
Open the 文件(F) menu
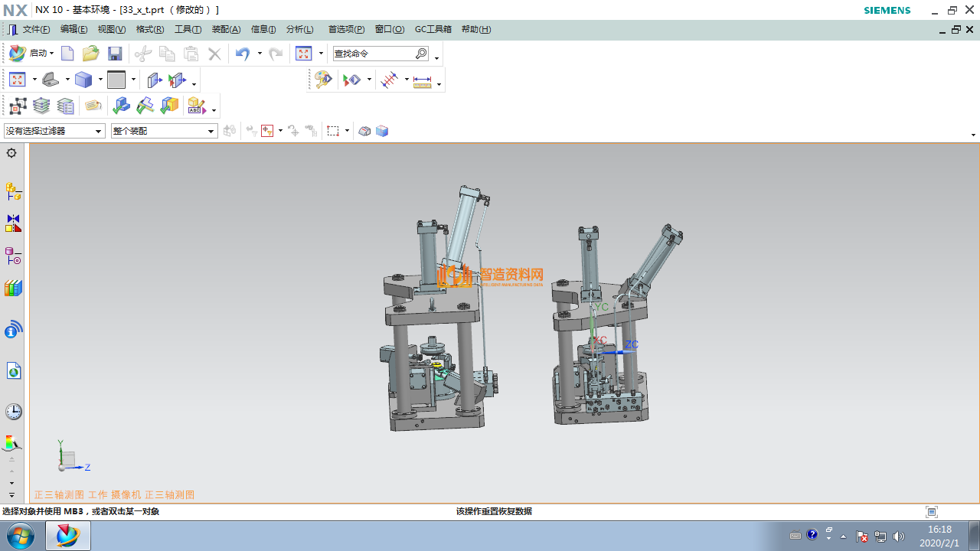click(x=36, y=29)
